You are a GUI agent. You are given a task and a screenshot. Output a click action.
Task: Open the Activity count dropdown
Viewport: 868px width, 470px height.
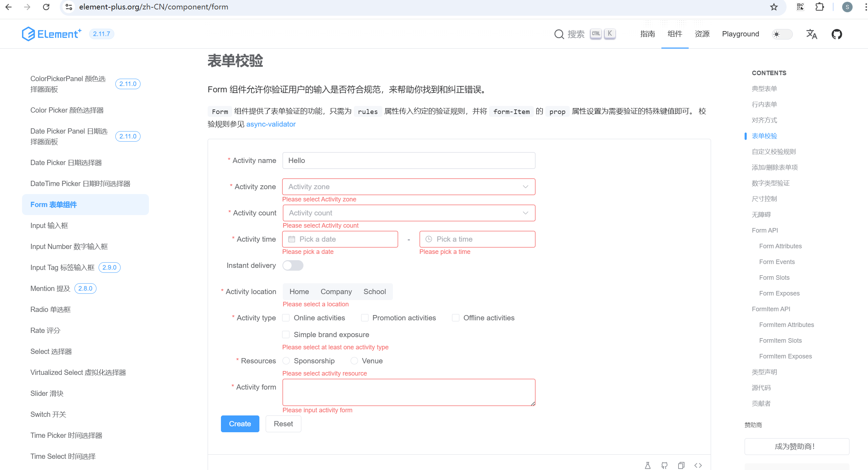408,213
